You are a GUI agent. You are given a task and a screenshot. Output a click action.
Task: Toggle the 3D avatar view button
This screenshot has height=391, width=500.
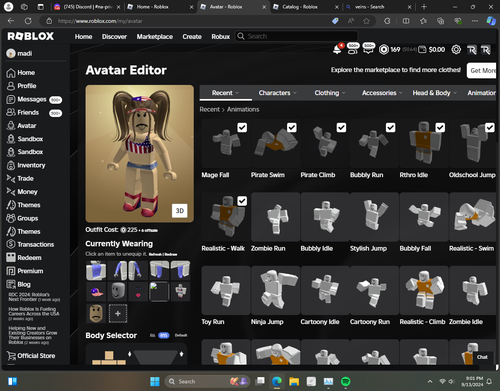180,210
